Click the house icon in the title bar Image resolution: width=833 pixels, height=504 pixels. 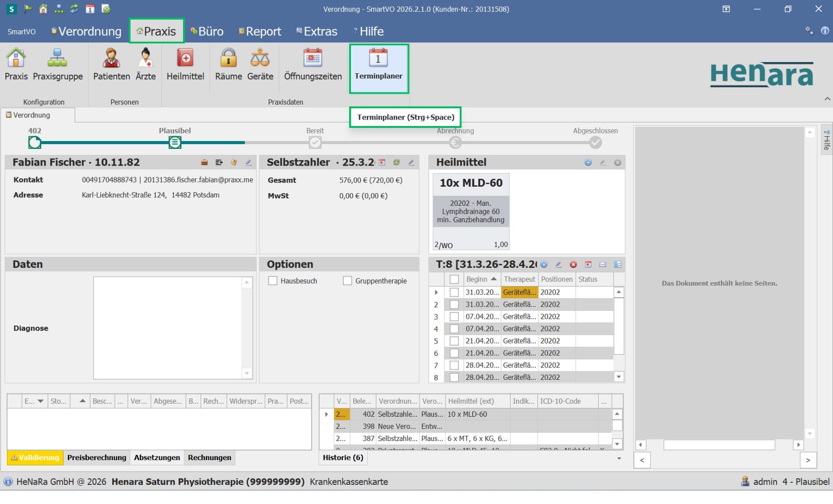43,9
